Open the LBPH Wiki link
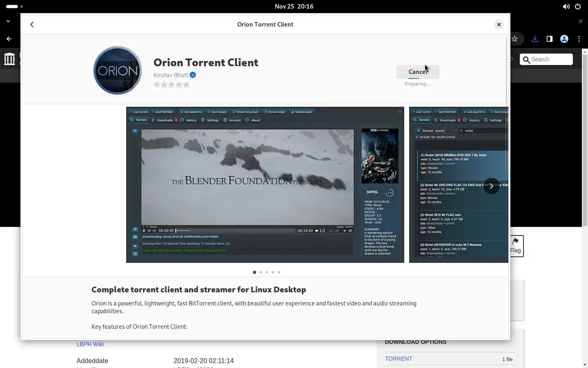 90,344
